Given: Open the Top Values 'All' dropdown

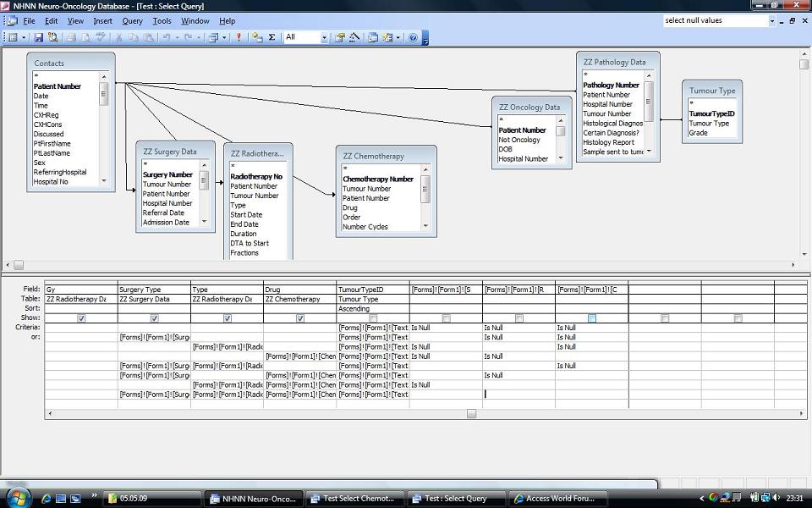Looking at the screenshot, I should [x=324, y=37].
